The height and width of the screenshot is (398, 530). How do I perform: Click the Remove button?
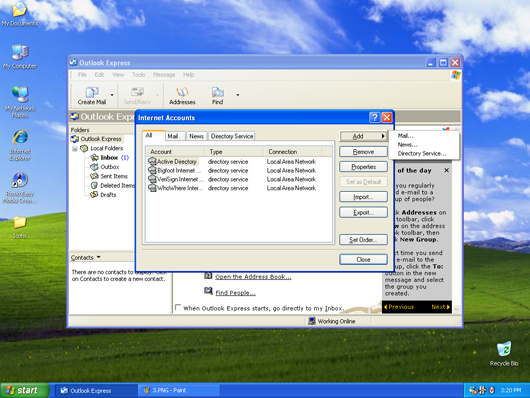click(363, 152)
